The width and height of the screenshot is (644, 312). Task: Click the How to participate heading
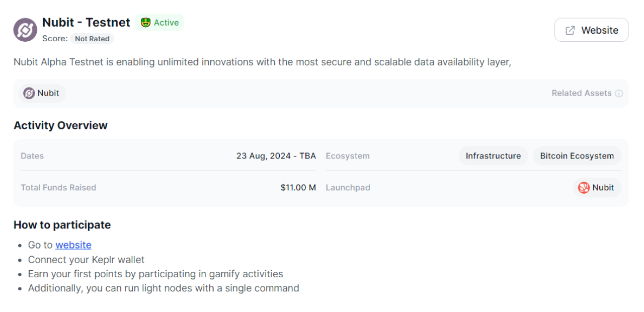point(62,225)
